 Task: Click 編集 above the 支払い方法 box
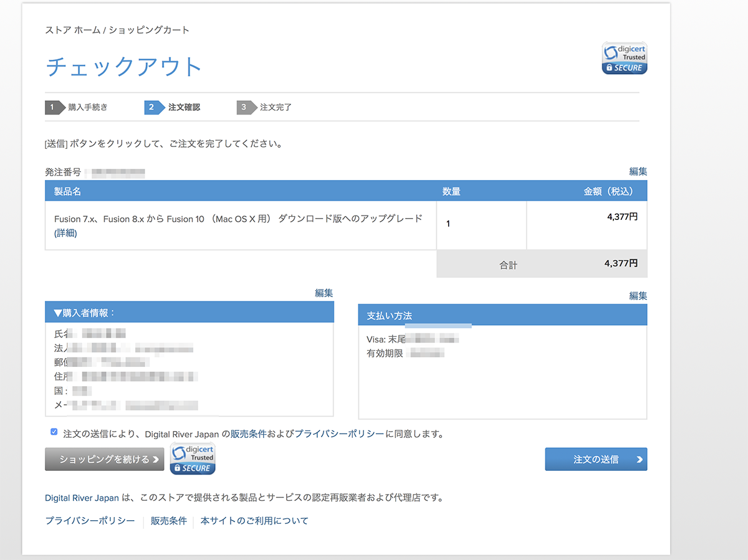638,296
